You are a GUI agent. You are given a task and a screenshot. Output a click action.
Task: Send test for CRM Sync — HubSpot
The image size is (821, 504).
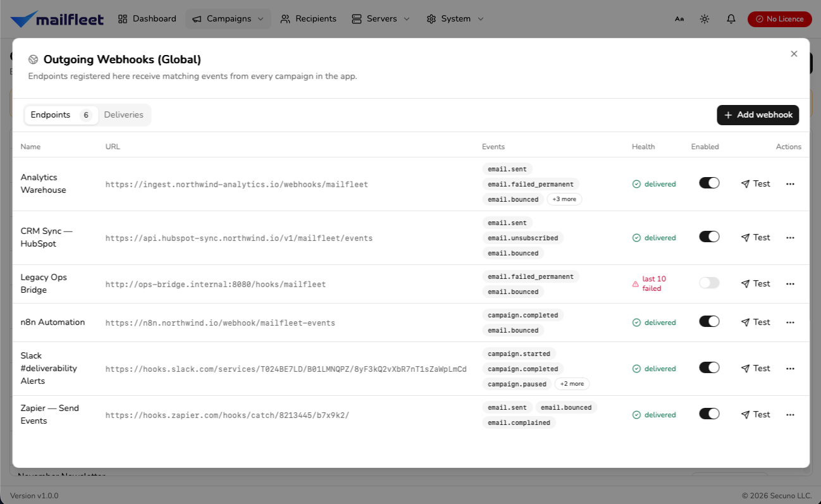point(755,238)
